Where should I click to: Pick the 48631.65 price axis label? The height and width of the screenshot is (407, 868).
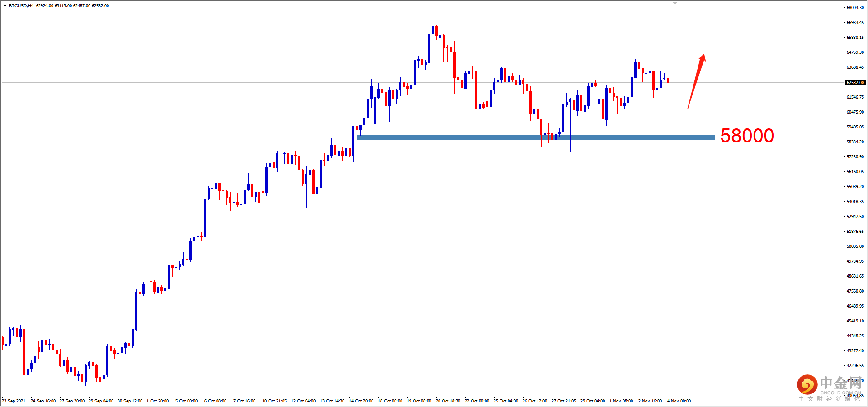(x=855, y=276)
